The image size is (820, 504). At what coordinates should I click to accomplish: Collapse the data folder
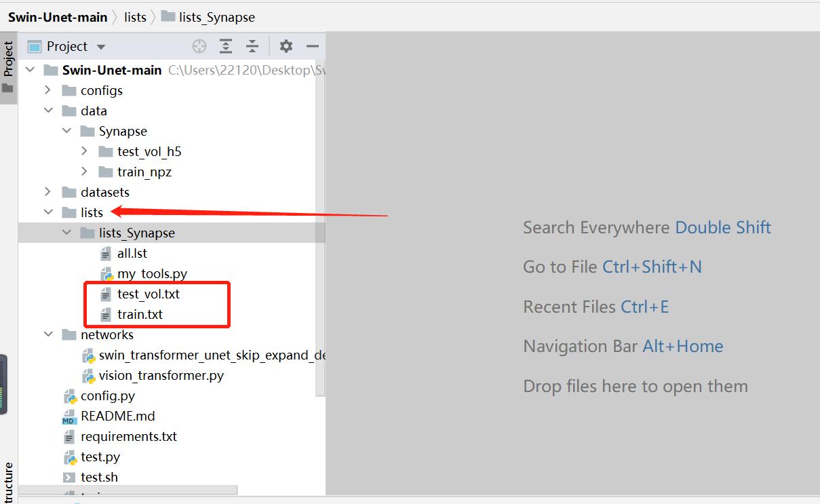pos(48,111)
